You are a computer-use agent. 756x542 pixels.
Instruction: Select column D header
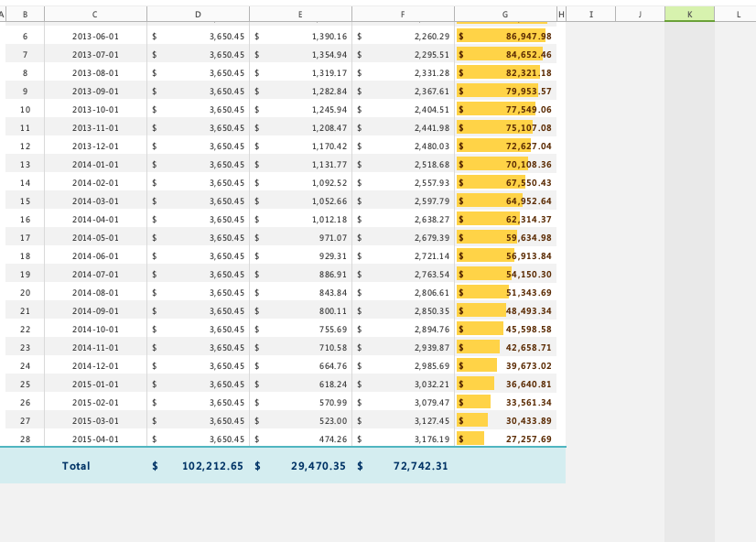coord(198,14)
